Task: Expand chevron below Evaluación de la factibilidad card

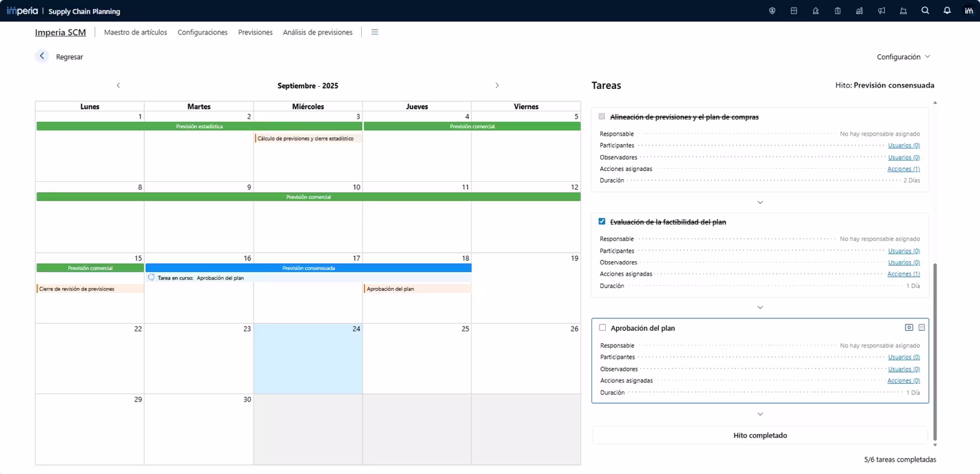Action: (760, 307)
